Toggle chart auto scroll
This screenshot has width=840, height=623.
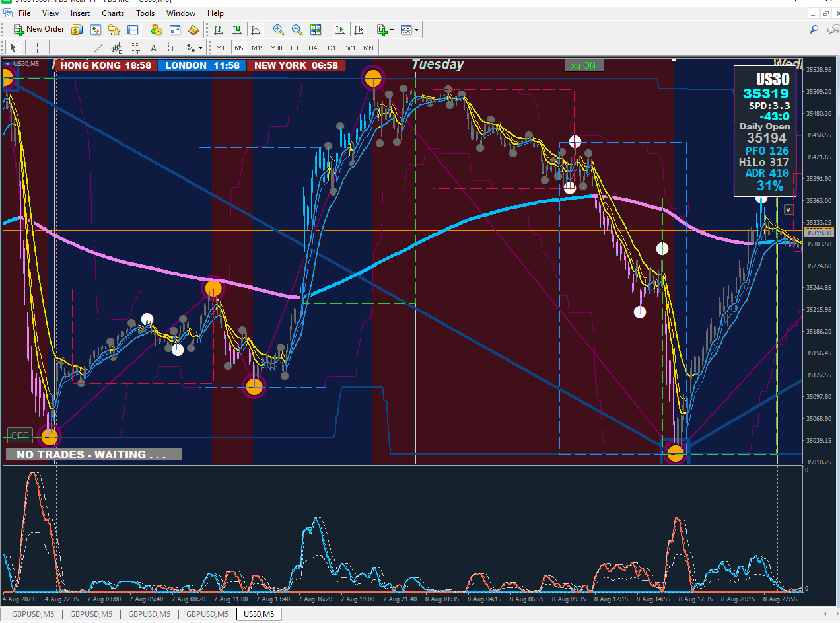coord(339,30)
